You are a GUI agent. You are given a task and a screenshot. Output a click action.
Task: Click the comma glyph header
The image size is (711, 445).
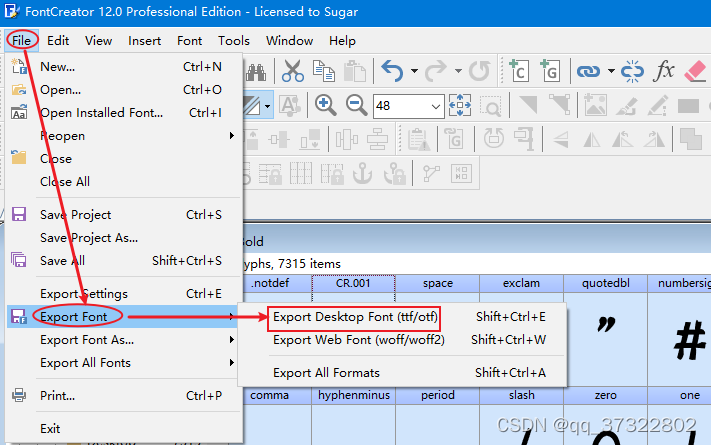pos(277,395)
